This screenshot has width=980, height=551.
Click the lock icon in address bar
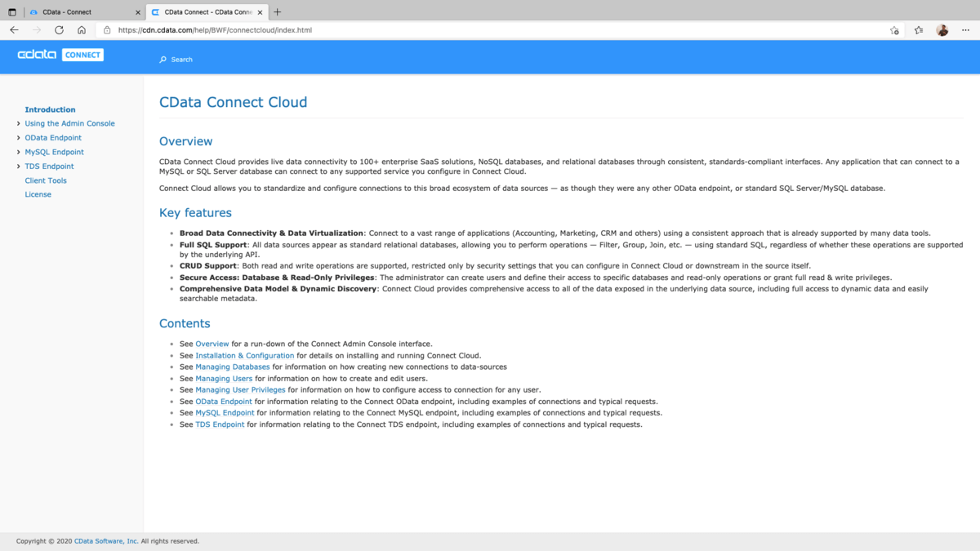click(x=107, y=30)
